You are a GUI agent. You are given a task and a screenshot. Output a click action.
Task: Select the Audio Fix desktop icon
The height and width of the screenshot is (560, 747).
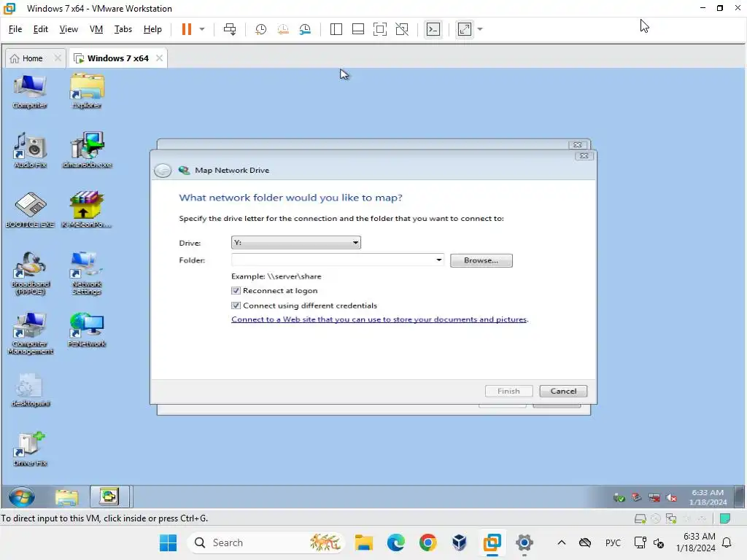point(30,151)
